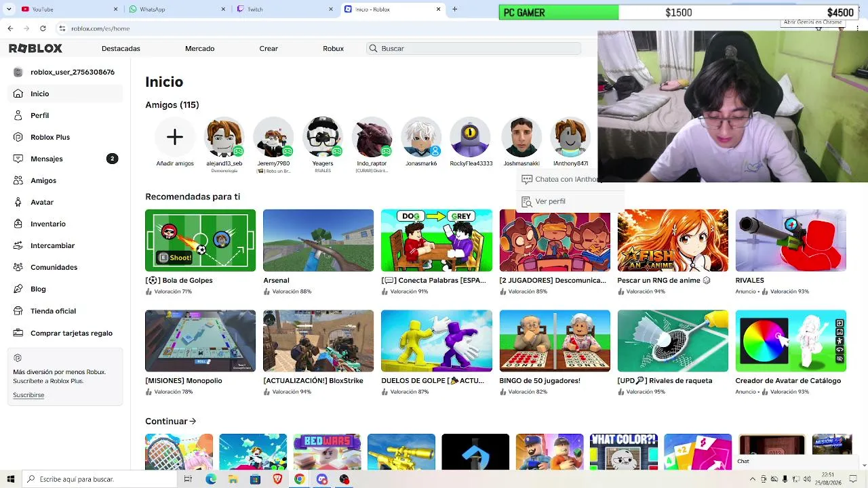
Task: Open the Arsenal game thumbnail
Action: 319,241
